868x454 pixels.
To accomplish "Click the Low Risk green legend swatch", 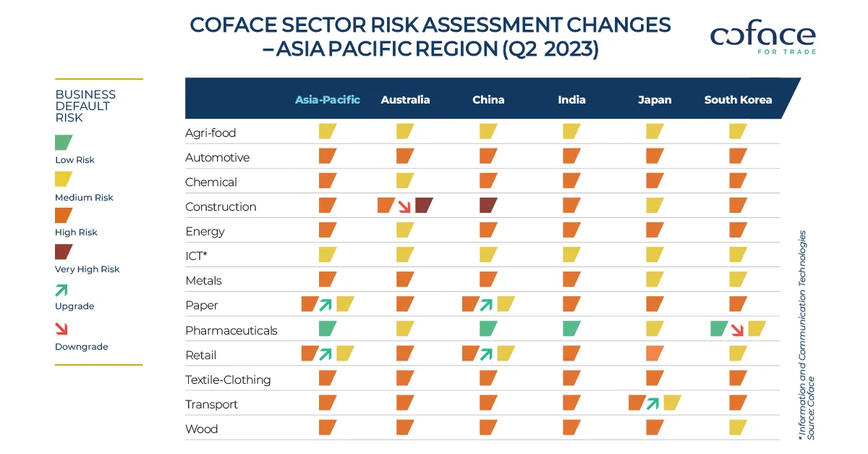I will click(64, 142).
